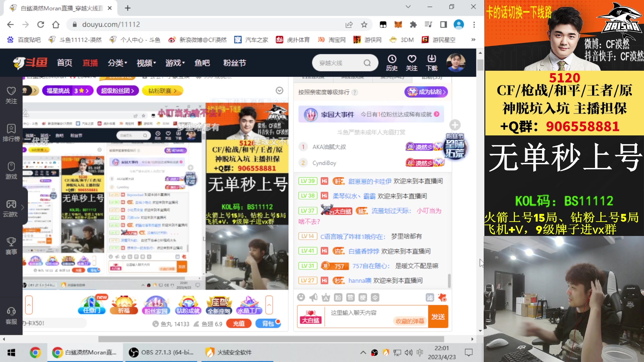Send the chat message with 发送

click(x=438, y=317)
